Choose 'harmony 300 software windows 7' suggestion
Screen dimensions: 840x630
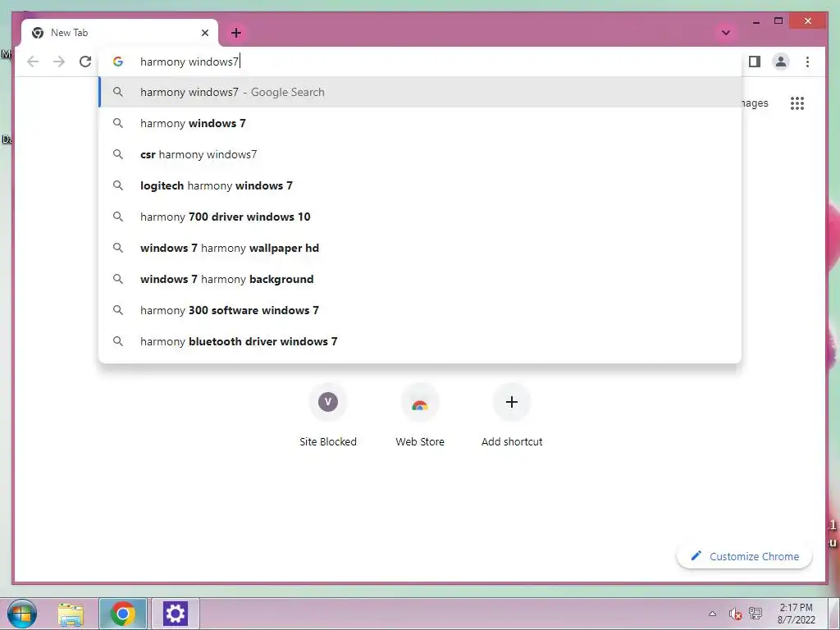[x=420, y=310]
